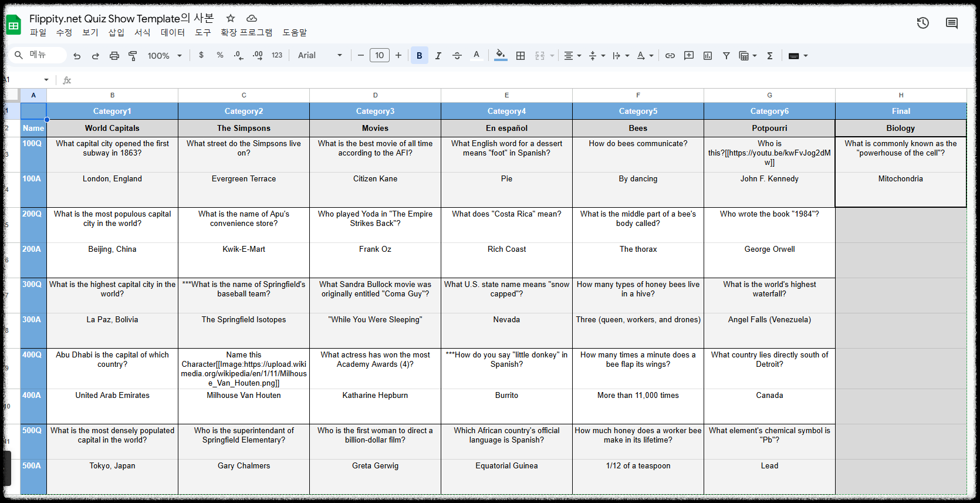980x503 pixels.
Task: Open the borders options
Action: click(x=521, y=55)
